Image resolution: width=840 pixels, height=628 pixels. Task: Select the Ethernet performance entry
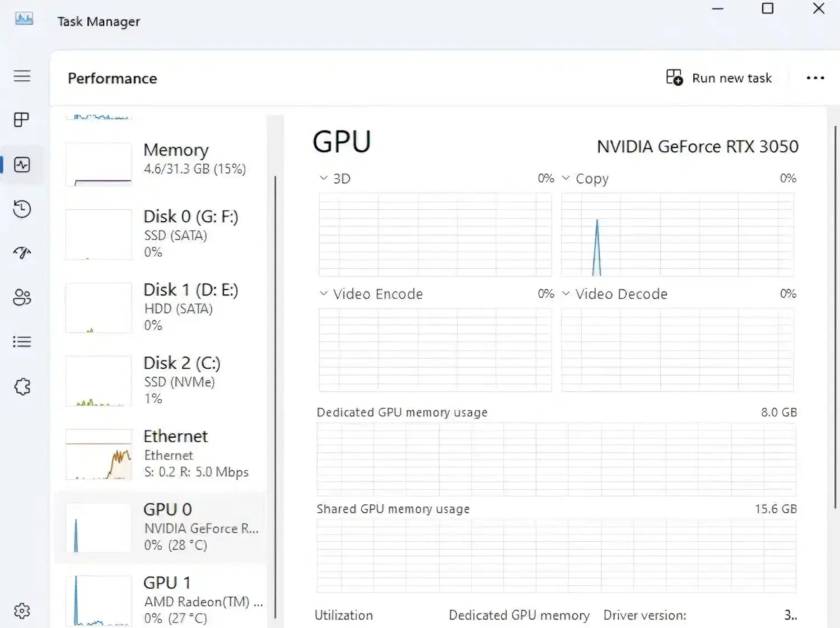pos(162,454)
